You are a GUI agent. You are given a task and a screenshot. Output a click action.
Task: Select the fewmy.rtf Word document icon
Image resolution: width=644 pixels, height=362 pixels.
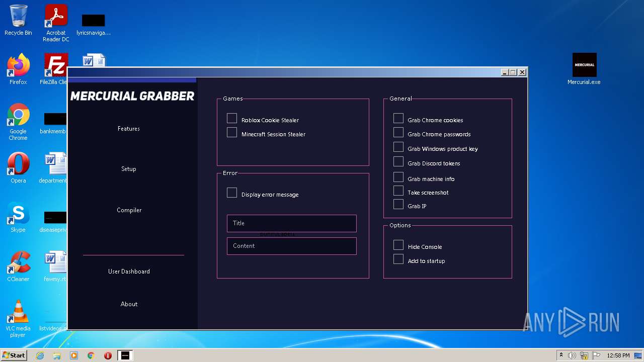(55, 266)
